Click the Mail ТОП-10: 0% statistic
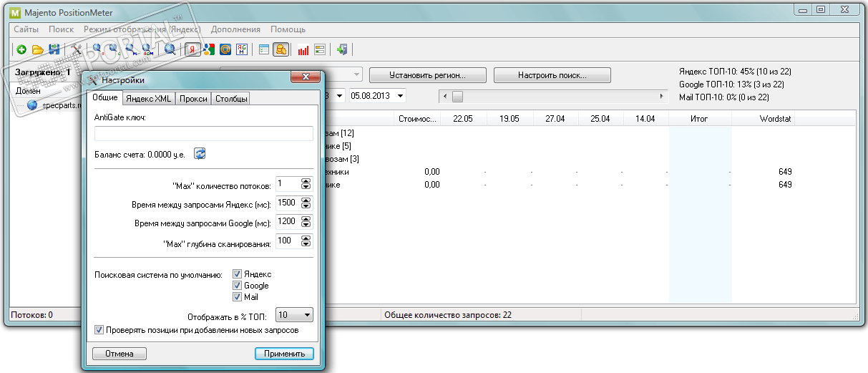This screenshot has height=373, width=868. click(723, 97)
